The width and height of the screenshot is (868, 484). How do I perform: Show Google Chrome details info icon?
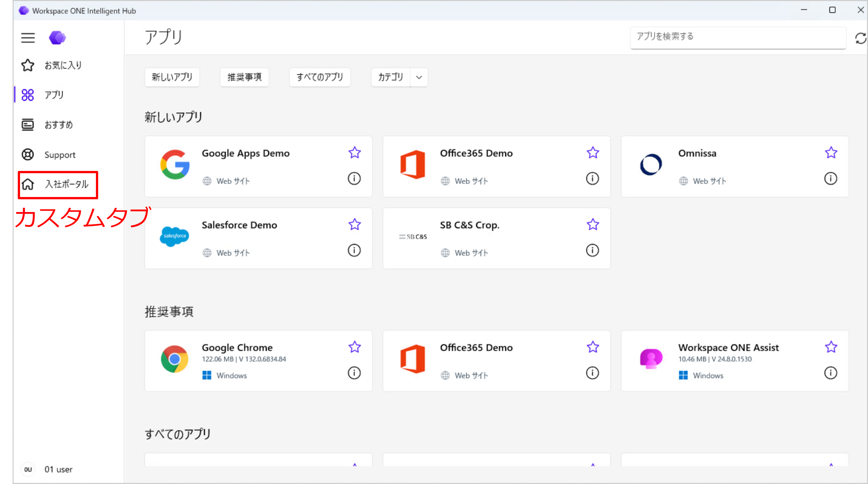click(x=354, y=373)
